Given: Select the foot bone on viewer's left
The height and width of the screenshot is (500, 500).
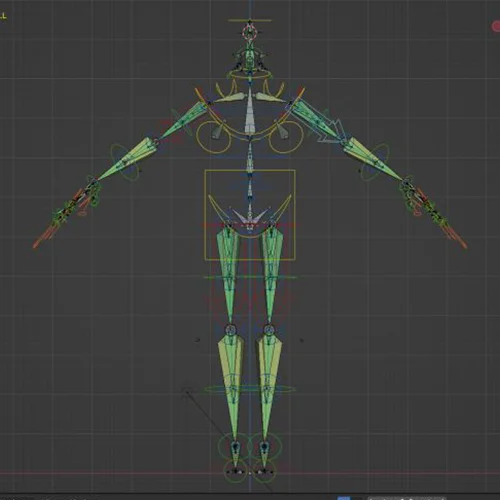Looking at the screenshot, I should coord(235,454).
